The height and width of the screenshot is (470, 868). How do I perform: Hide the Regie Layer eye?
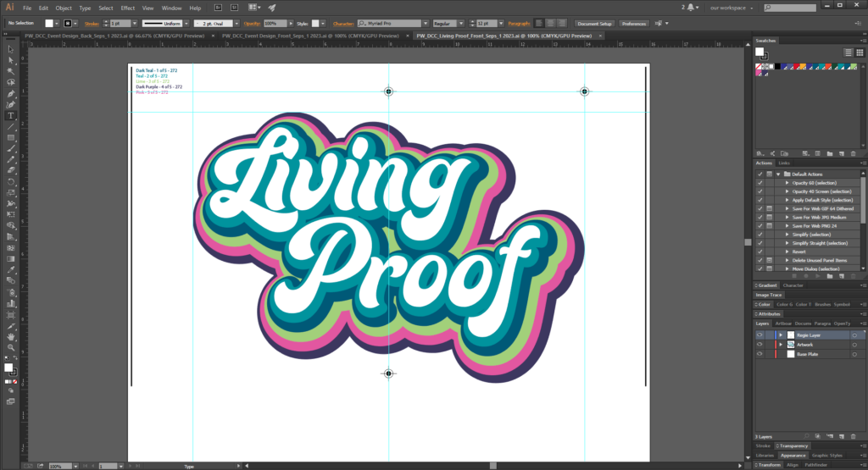click(x=759, y=335)
